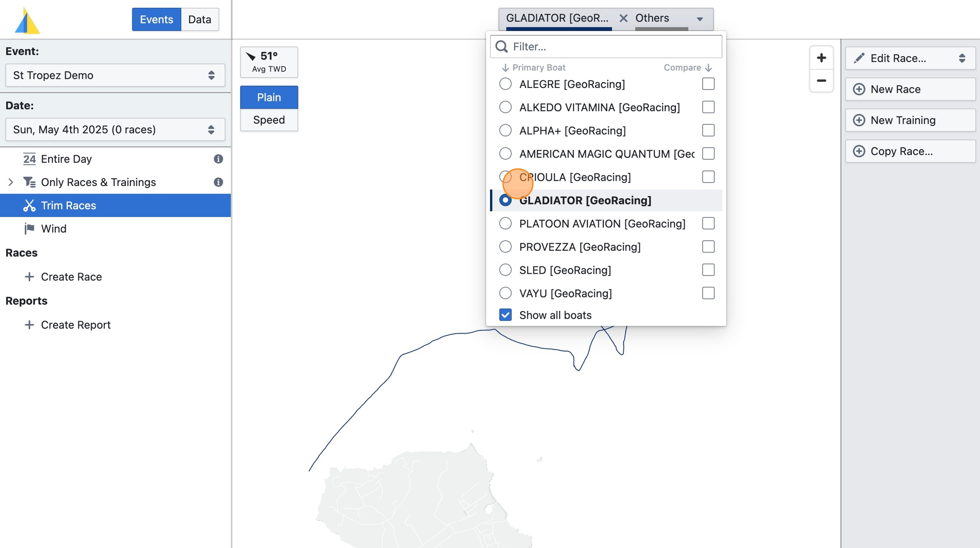Click the Avg TWD wind arrow icon

(x=251, y=56)
